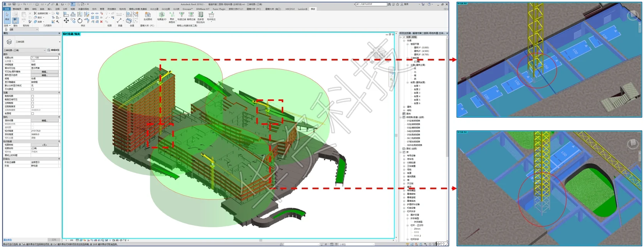
Task: Toggle the 注释裁剪 checkbox
Action: 32,103
